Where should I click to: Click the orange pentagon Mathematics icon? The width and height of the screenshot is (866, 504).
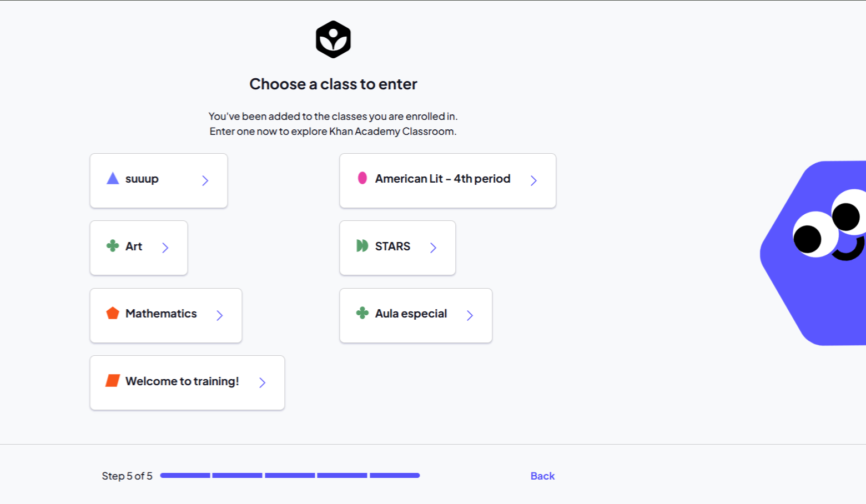113,313
